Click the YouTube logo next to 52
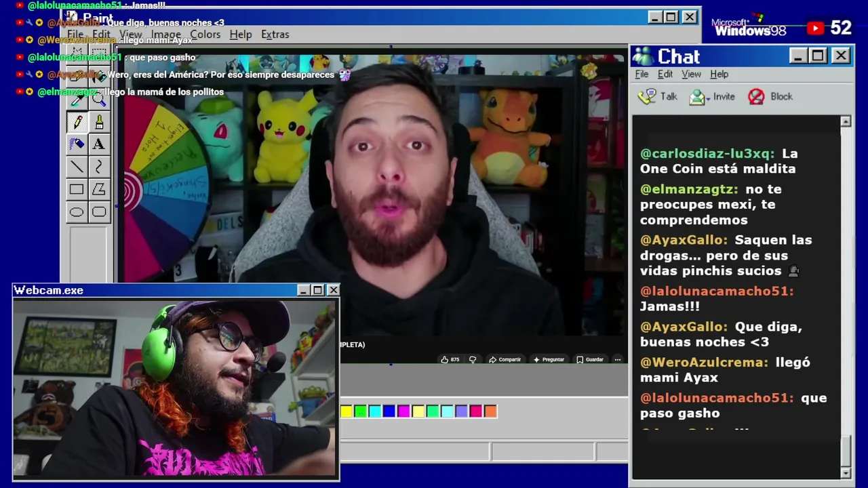868x488 pixels. pos(815,28)
